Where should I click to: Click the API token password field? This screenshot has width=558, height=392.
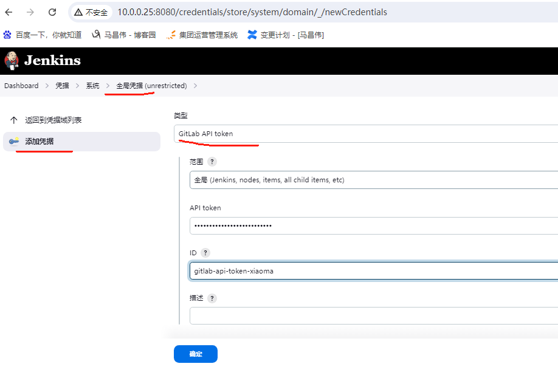click(x=374, y=225)
